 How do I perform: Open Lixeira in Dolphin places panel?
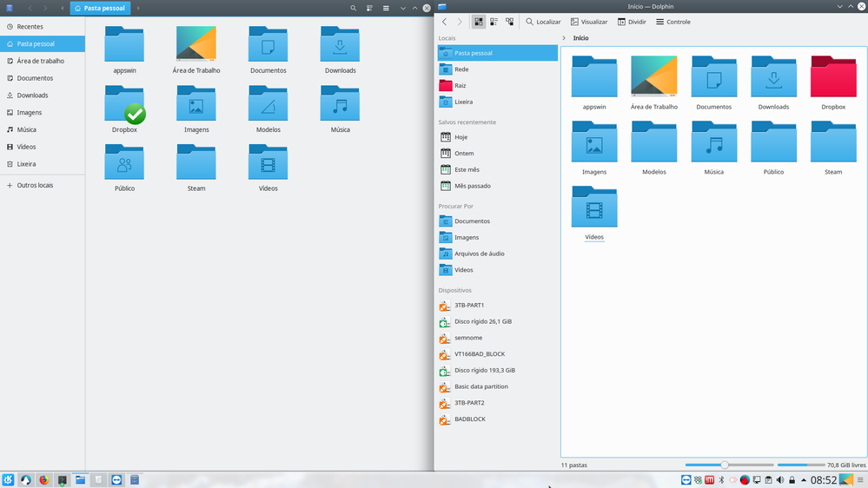point(463,102)
